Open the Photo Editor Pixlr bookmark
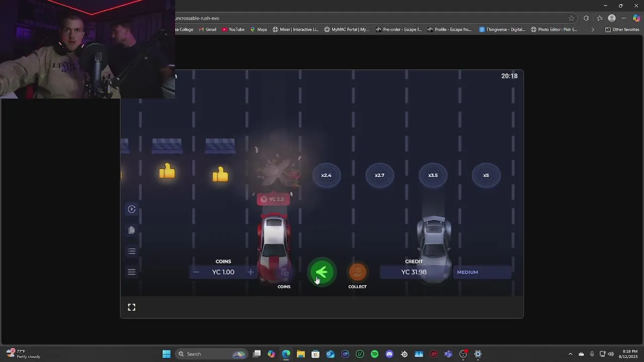644x362 pixels. (554, 30)
